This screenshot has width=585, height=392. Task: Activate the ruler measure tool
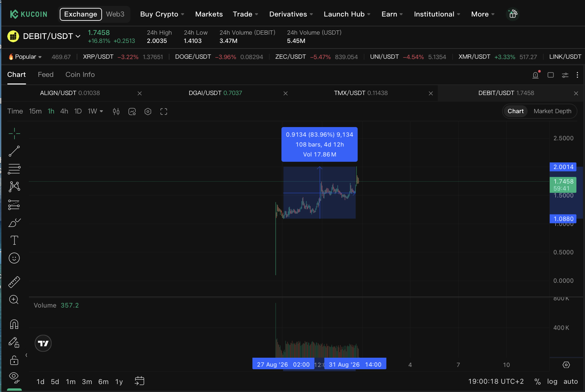pos(14,282)
